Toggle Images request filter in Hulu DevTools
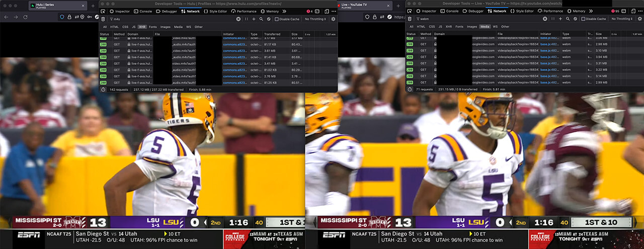The image size is (644, 249). (x=165, y=27)
